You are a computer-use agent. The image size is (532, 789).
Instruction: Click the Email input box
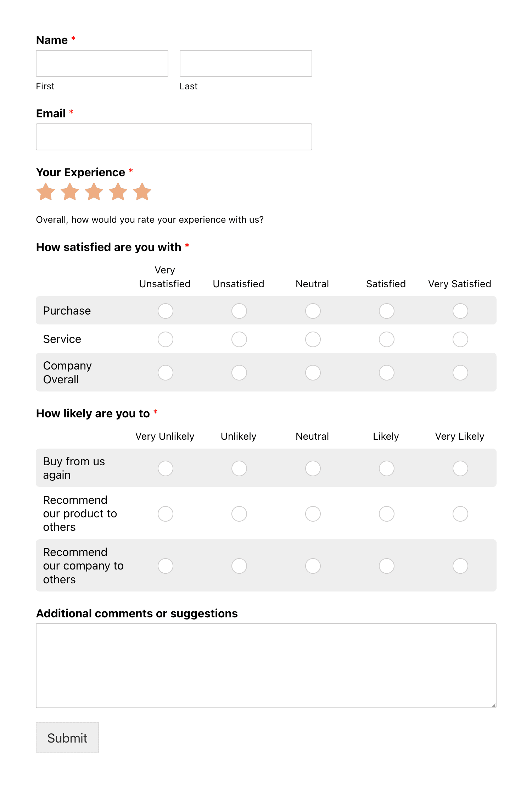click(x=174, y=137)
